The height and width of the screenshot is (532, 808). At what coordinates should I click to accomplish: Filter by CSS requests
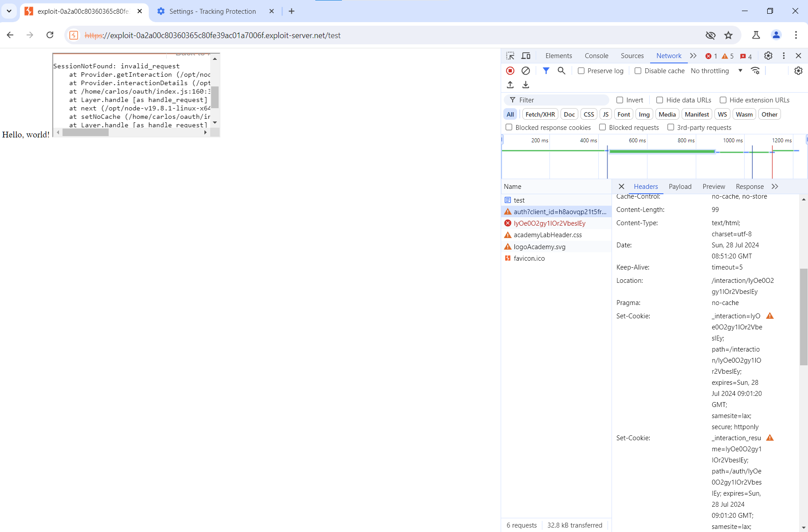coord(589,114)
